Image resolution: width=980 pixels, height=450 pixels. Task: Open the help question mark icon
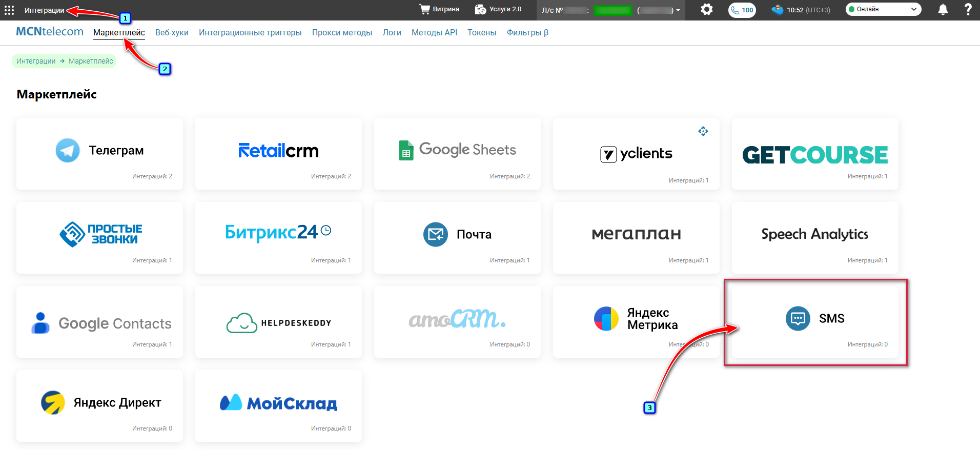(968, 9)
